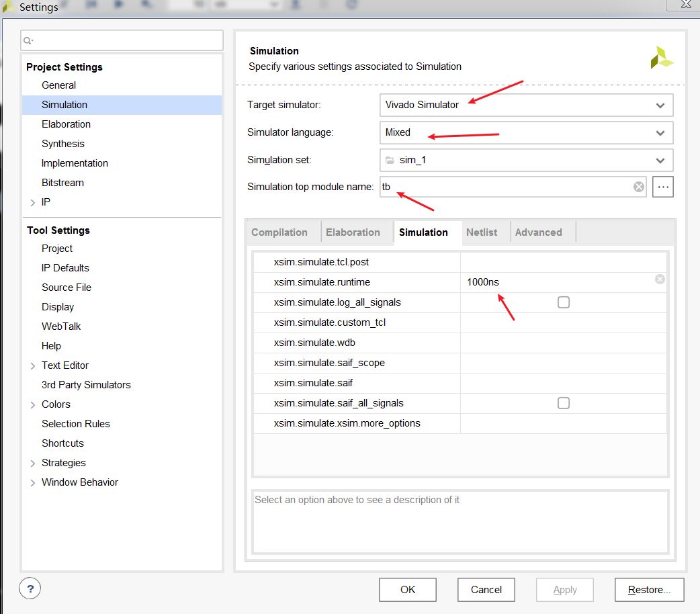
Task: Select the xsim.simulate.saif row
Action: click(460, 383)
